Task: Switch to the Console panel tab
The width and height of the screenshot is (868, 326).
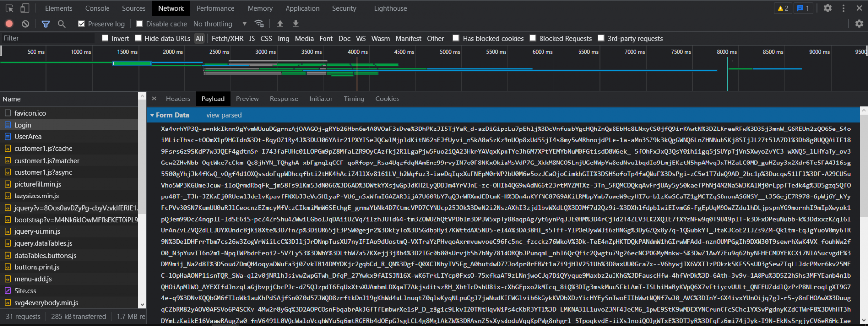Action: pos(97,8)
